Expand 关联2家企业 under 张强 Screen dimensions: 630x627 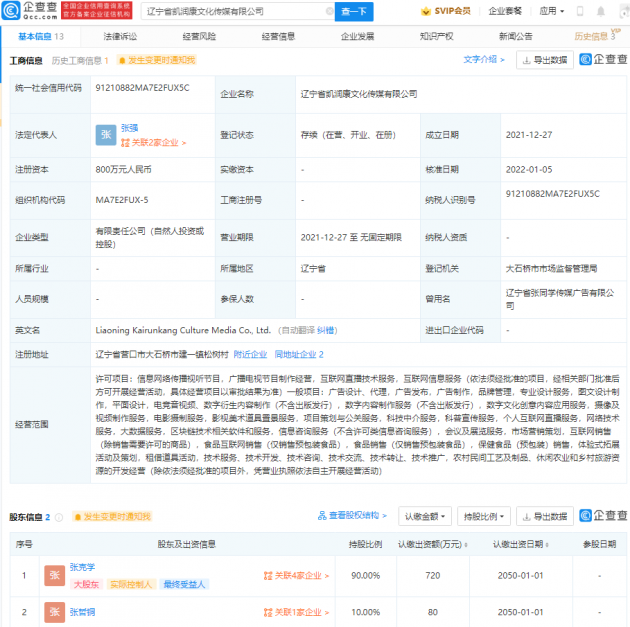[153, 143]
